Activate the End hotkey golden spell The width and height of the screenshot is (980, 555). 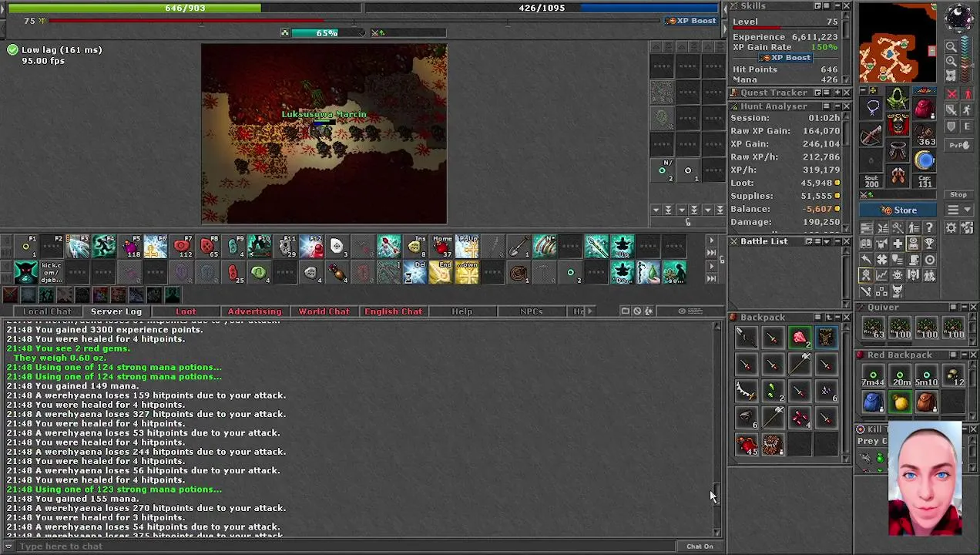[x=441, y=273]
